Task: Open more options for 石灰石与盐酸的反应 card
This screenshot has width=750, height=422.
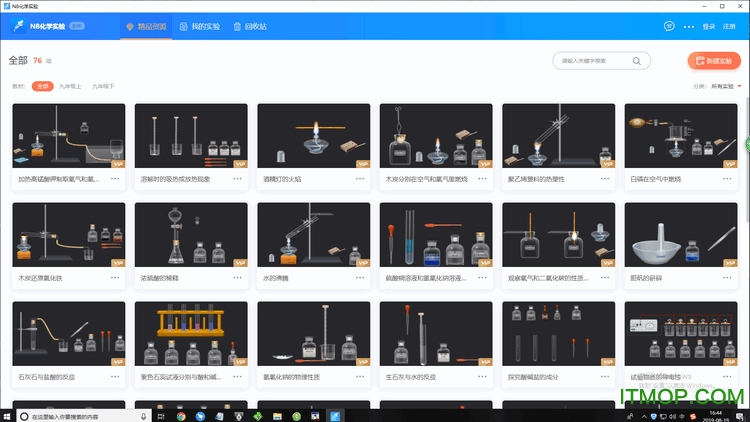Action: point(116,377)
